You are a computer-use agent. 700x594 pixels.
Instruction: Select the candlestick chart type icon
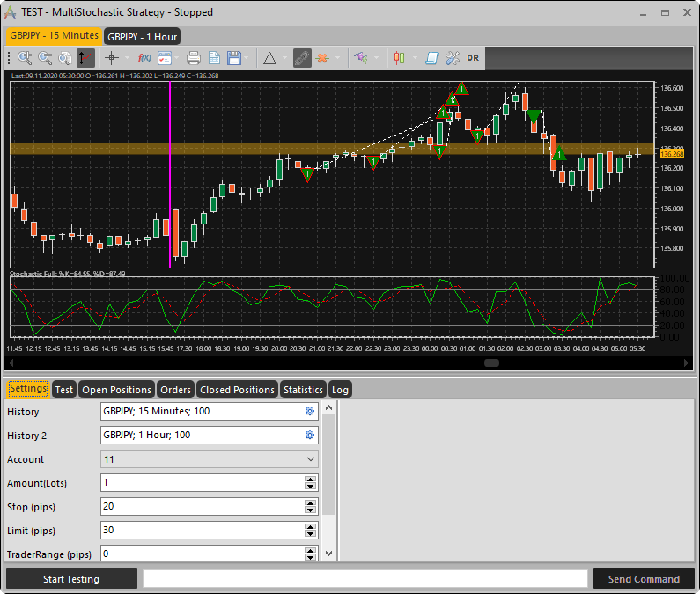399,57
